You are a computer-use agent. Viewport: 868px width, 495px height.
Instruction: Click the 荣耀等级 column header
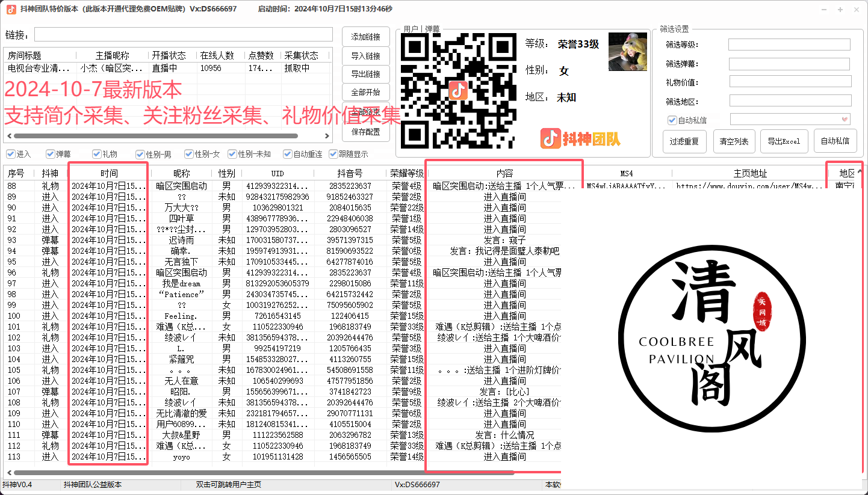coord(406,173)
